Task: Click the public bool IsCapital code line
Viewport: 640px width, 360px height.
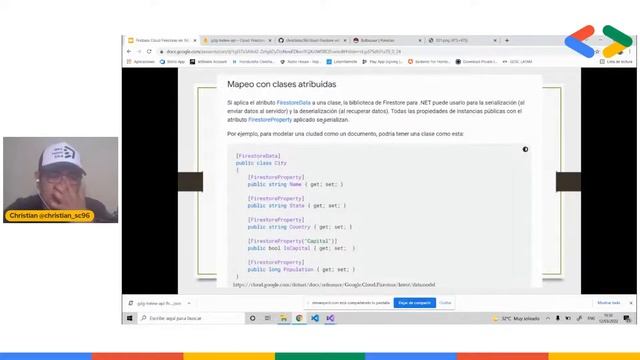Action: coord(301,248)
